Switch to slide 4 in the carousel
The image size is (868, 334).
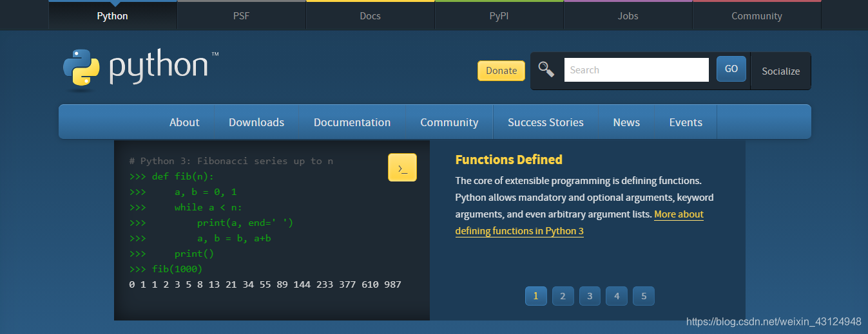coord(617,296)
